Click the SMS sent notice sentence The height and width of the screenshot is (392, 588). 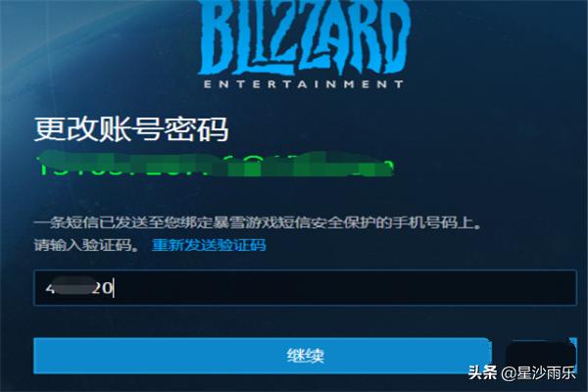pyautogui.click(x=257, y=223)
